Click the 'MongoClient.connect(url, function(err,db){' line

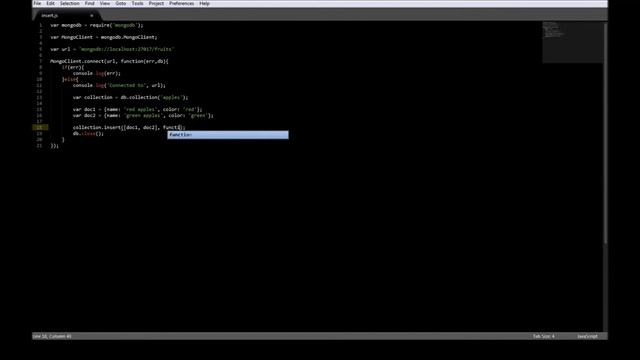(x=109, y=61)
